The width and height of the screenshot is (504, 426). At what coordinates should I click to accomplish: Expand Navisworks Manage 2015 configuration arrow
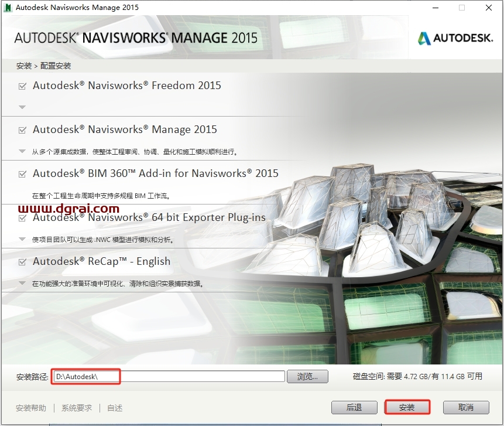click(22, 151)
